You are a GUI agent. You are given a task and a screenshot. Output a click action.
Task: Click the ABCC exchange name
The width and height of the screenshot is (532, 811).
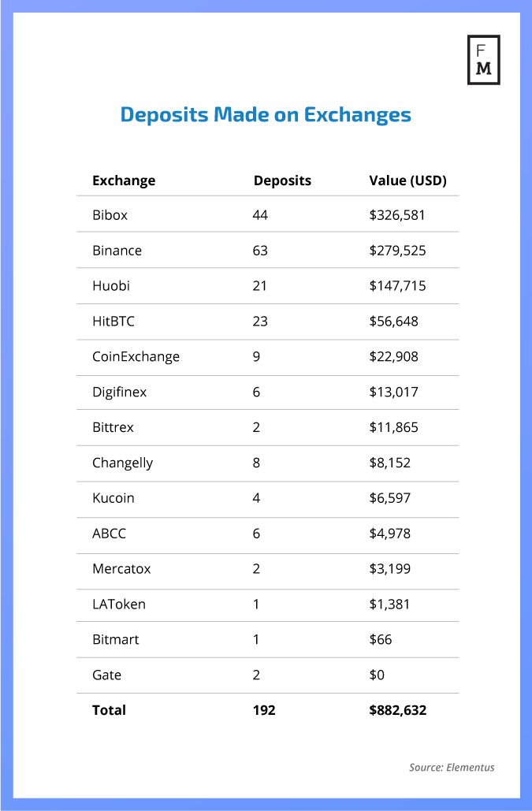pos(109,534)
